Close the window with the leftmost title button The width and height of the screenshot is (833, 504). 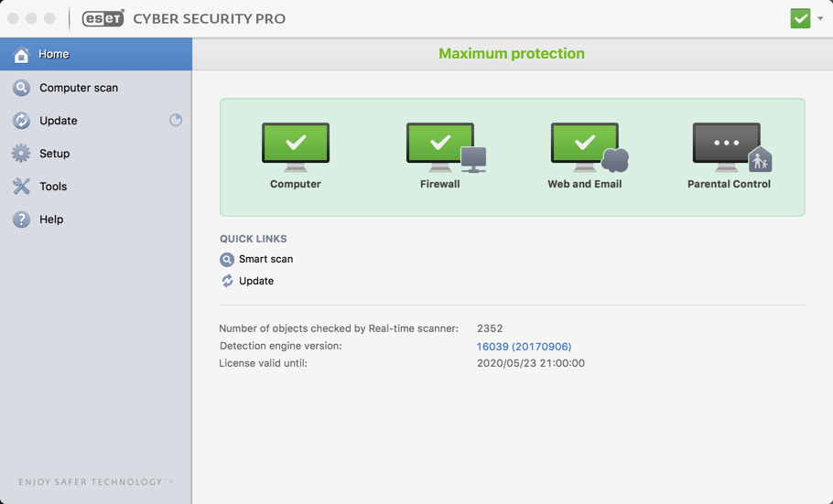point(14,18)
